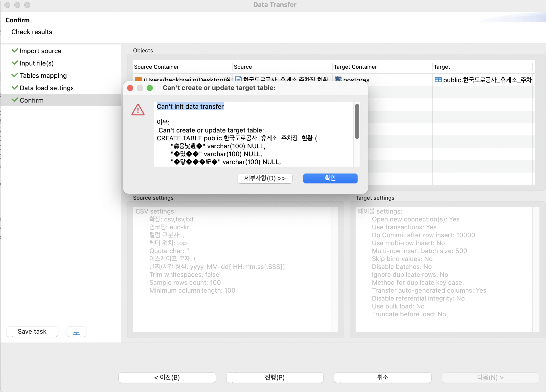Go to the Input file(s) step
The width and height of the screenshot is (546, 392).
coord(37,63)
